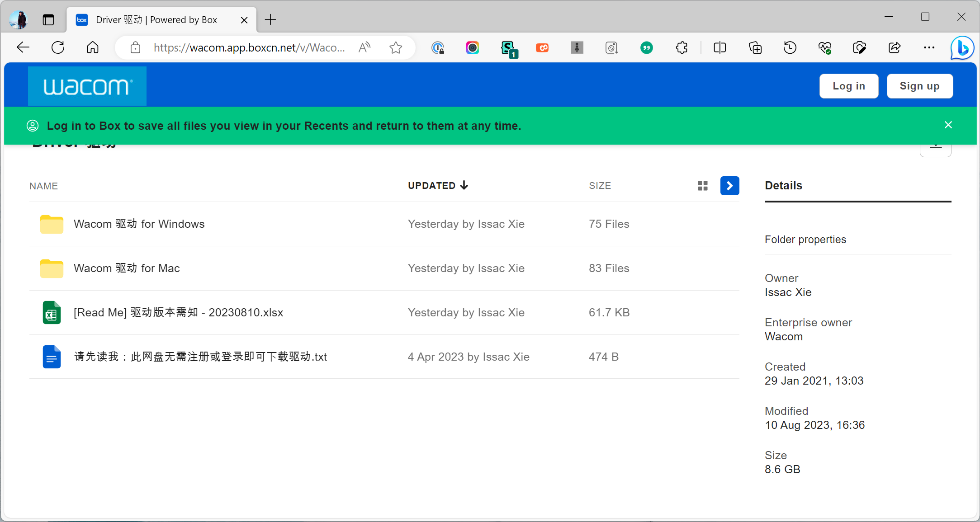Click 75 Files size cell
The height and width of the screenshot is (522, 980).
point(609,224)
